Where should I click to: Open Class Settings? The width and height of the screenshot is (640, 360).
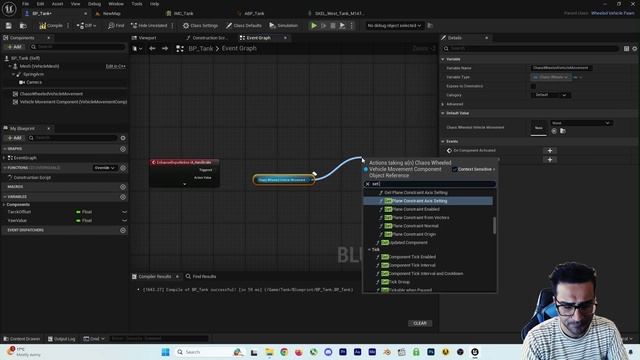click(x=200, y=26)
